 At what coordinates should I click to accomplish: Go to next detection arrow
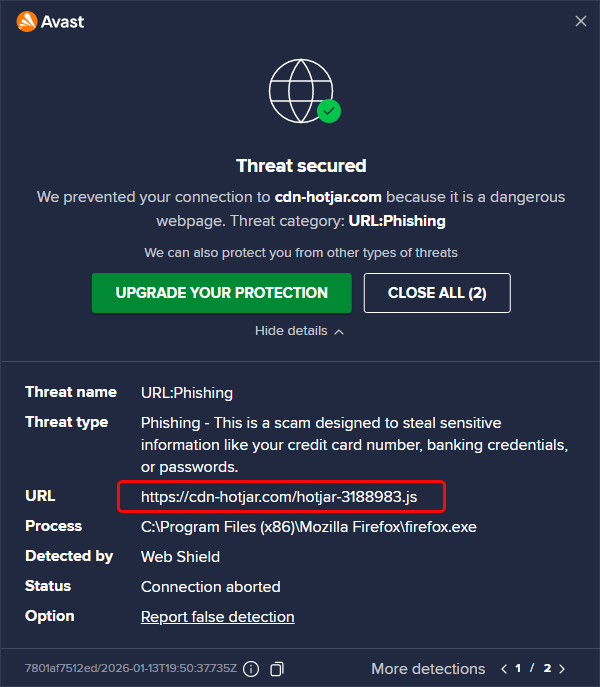pos(562,668)
